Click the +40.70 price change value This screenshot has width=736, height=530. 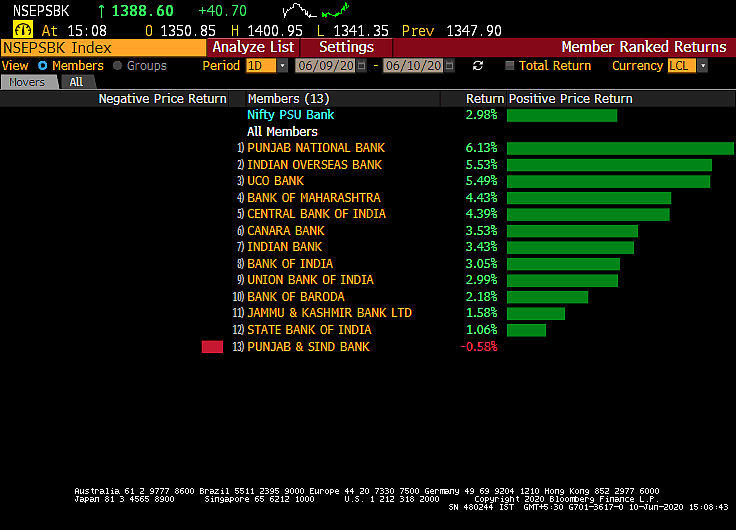222,11
